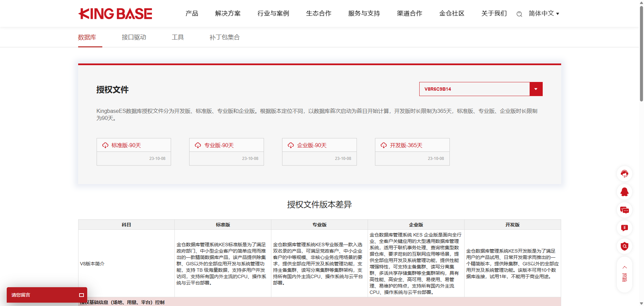Switch to the 工具 tab
Viewport: 644px width, 306px height.
click(x=178, y=37)
